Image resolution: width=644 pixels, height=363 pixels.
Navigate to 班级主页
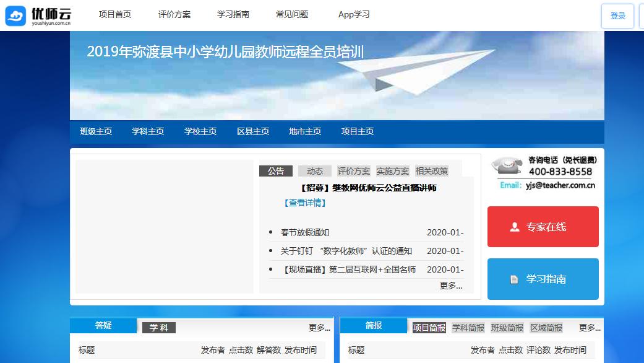click(x=96, y=131)
